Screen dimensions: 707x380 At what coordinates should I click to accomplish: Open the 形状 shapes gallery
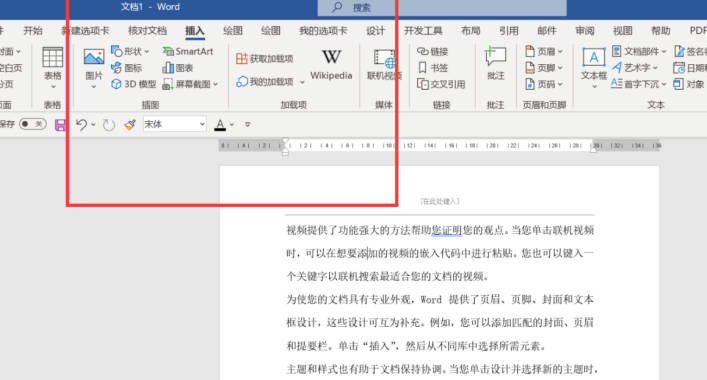point(130,51)
